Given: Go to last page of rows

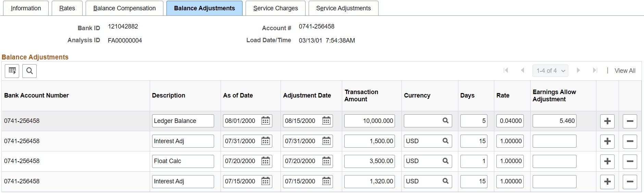Looking at the screenshot, I should coord(595,70).
